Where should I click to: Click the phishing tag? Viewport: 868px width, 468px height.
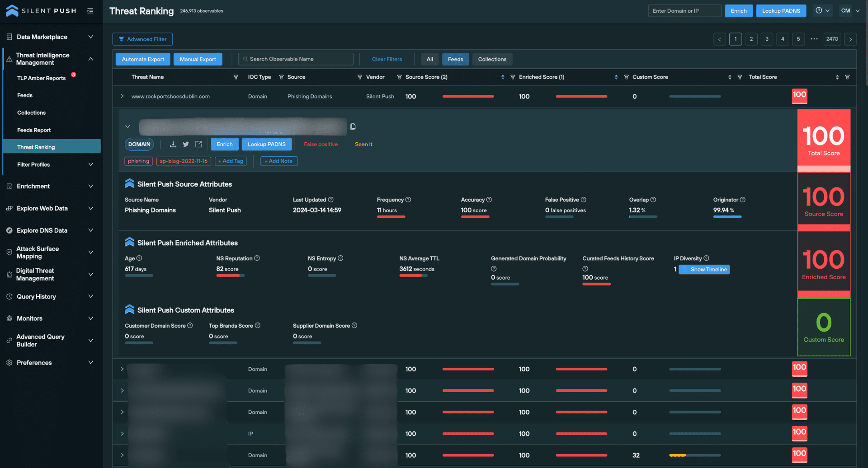click(x=138, y=161)
